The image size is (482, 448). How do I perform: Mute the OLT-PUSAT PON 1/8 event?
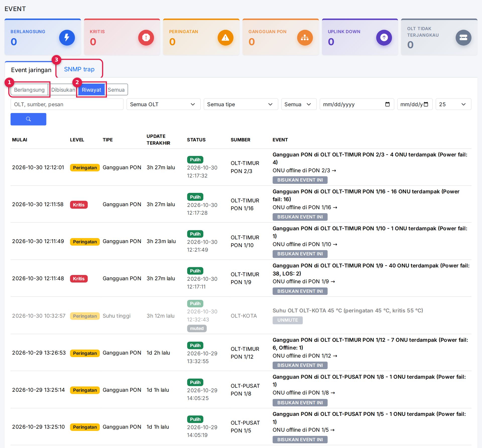coord(300,403)
